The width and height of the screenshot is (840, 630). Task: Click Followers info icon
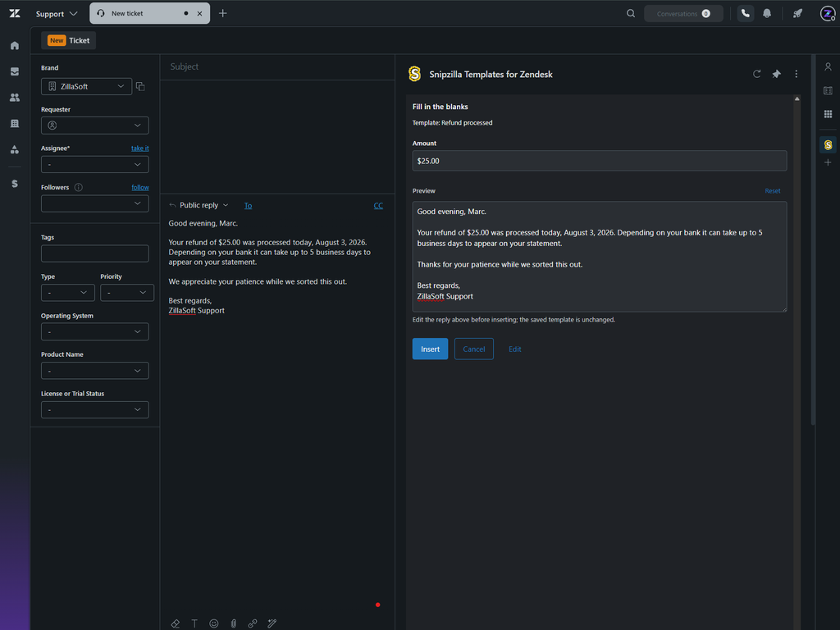pos(78,187)
